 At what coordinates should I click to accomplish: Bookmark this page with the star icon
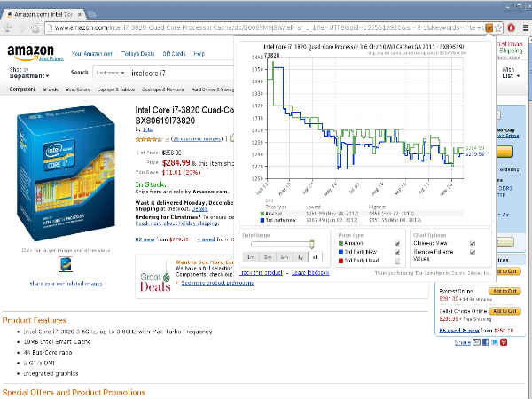[x=498, y=27]
